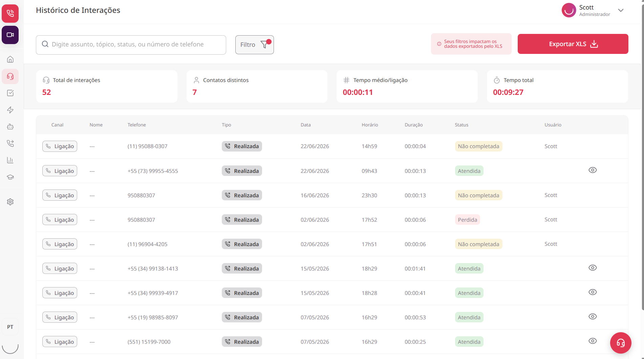Screen dimensions: 644x359
Task: Open the robot bot sidebar icon
Action: [10, 126]
